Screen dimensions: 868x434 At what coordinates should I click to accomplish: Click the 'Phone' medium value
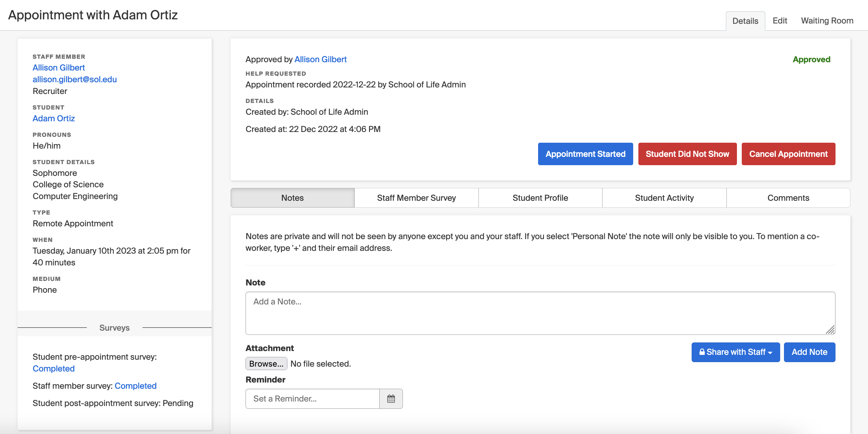(45, 290)
